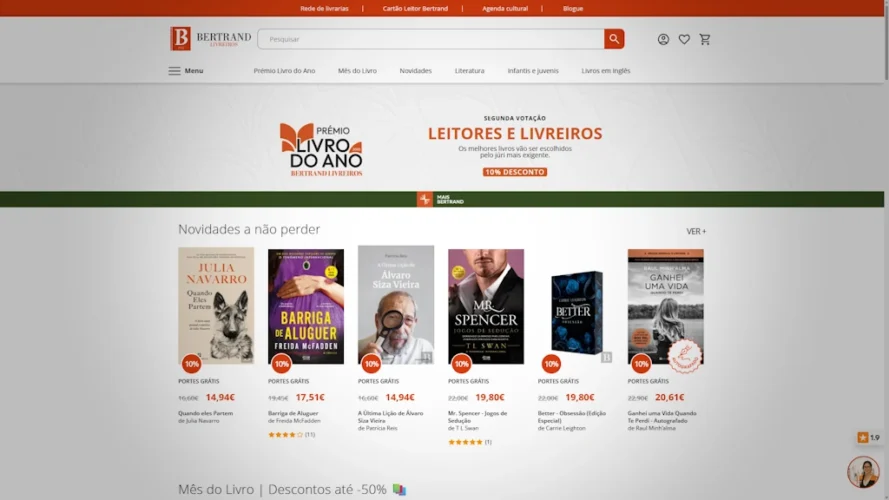Focus the Pesquisar search field

(x=431, y=39)
